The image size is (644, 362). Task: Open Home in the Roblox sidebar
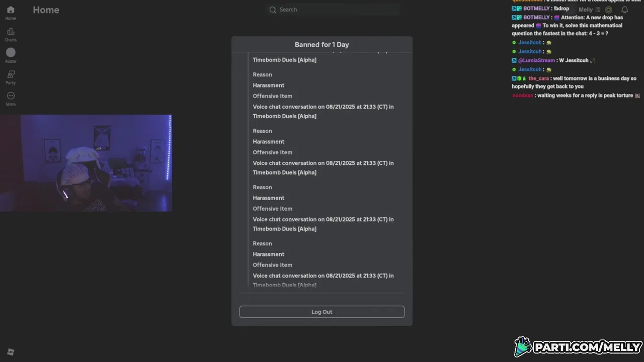[11, 13]
